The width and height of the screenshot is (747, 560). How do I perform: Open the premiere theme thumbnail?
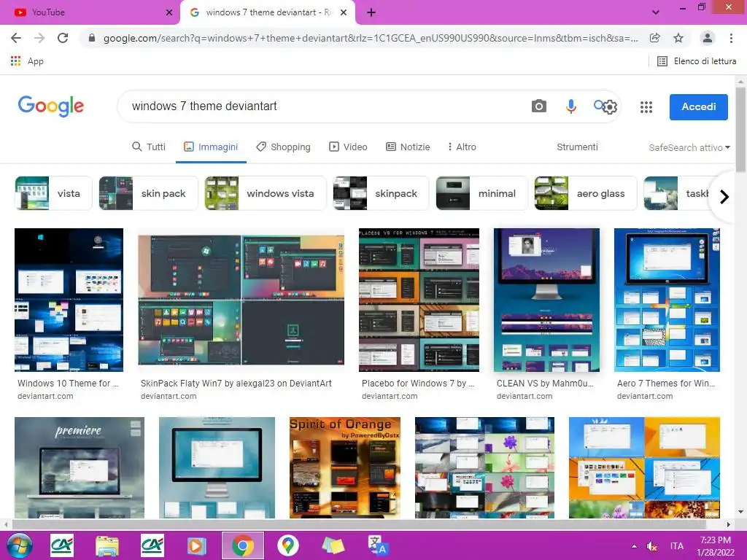80,467
